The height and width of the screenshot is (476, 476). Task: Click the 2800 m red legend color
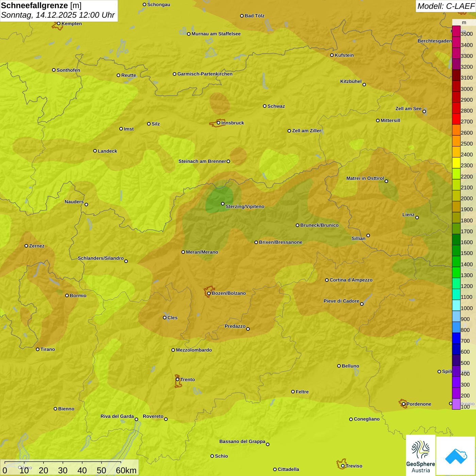coord(456,108)
